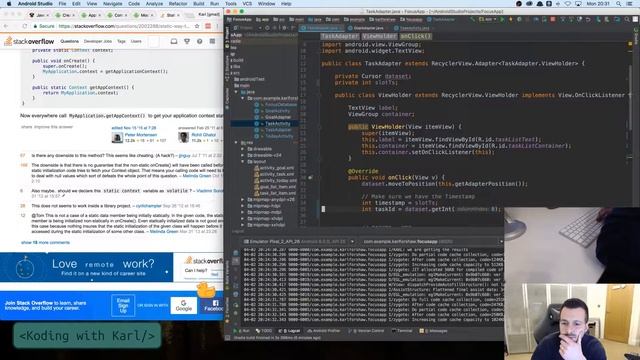The height and width of the screenshot is (360, 640).
Task: Expand the drawable folder
Action: pyautogui.click(x=243, y=149)
